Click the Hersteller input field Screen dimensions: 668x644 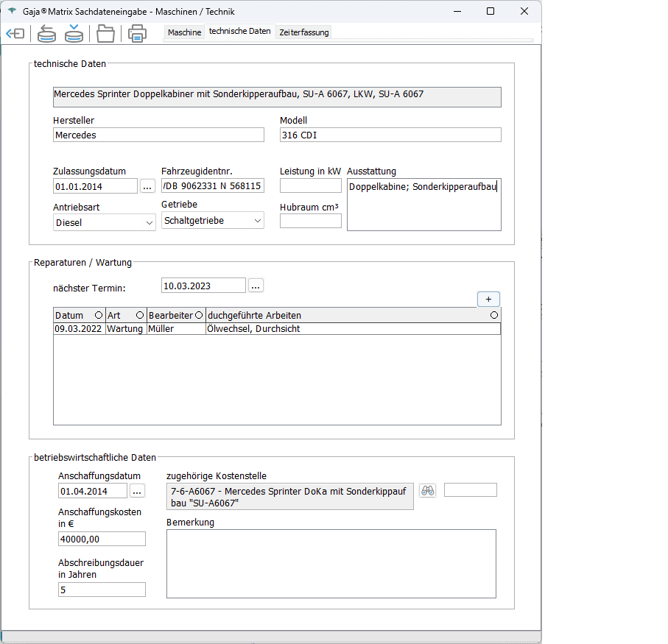[158, 135]
